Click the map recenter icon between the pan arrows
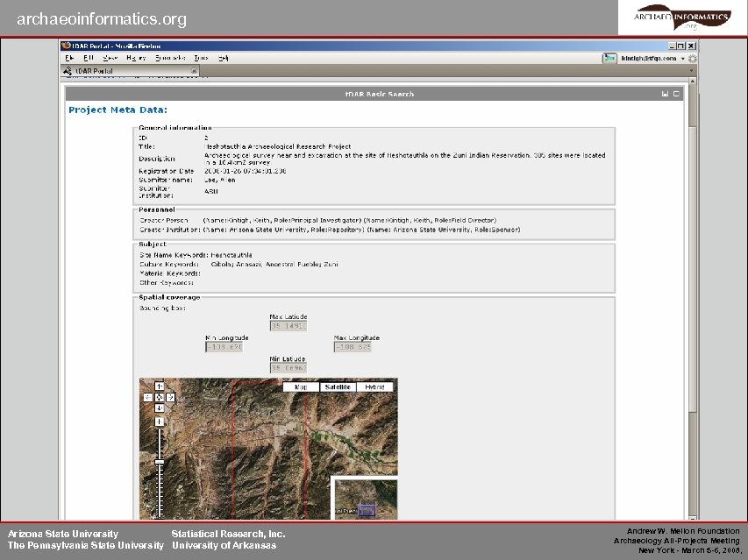Image resolution: width=748 pixels, height=560 pixels. [x=160, y=397]
